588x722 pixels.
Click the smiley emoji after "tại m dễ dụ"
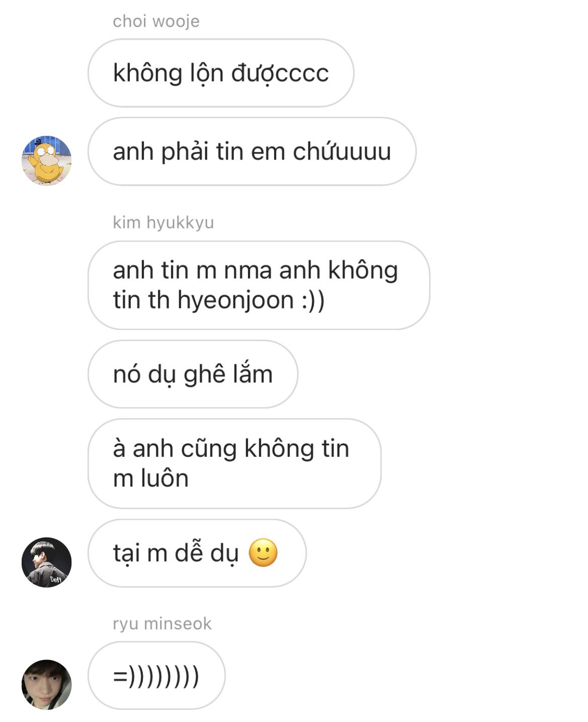pos(263,552)
